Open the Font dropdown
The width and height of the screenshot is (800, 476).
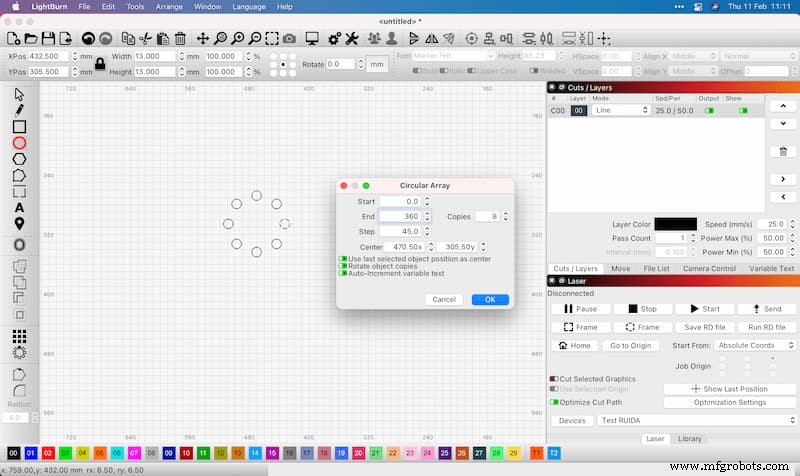454,56
